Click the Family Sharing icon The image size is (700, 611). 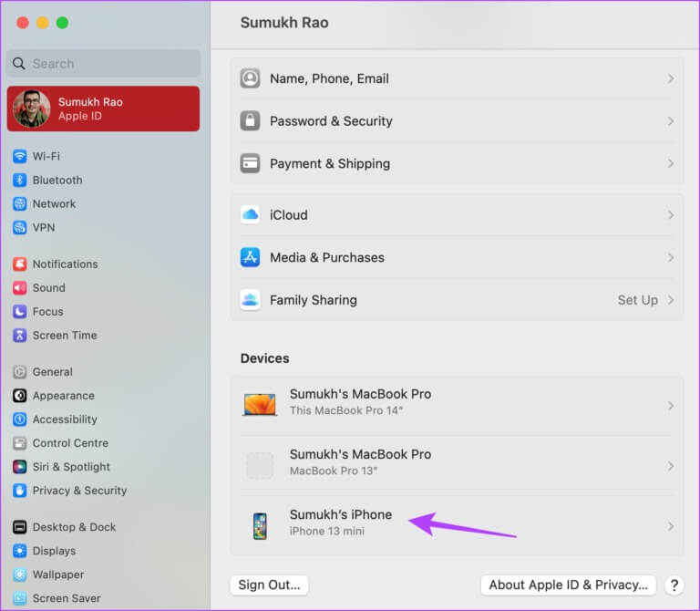(250, 300)
